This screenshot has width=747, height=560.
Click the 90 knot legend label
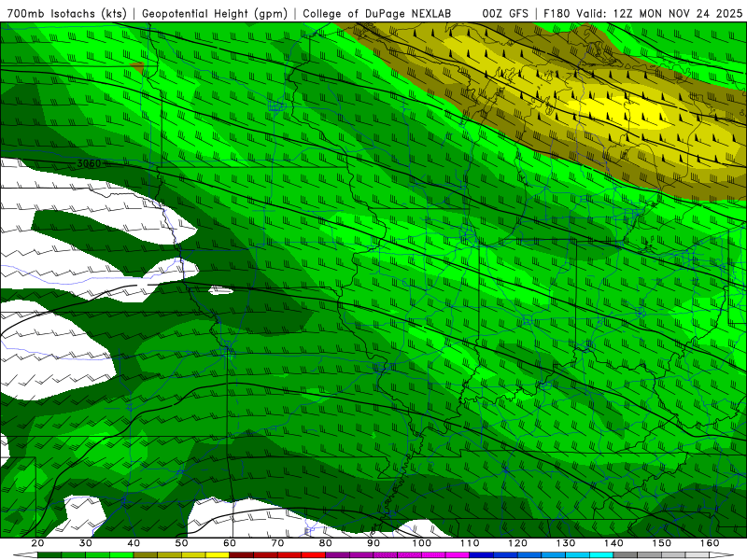coord(373,543)
